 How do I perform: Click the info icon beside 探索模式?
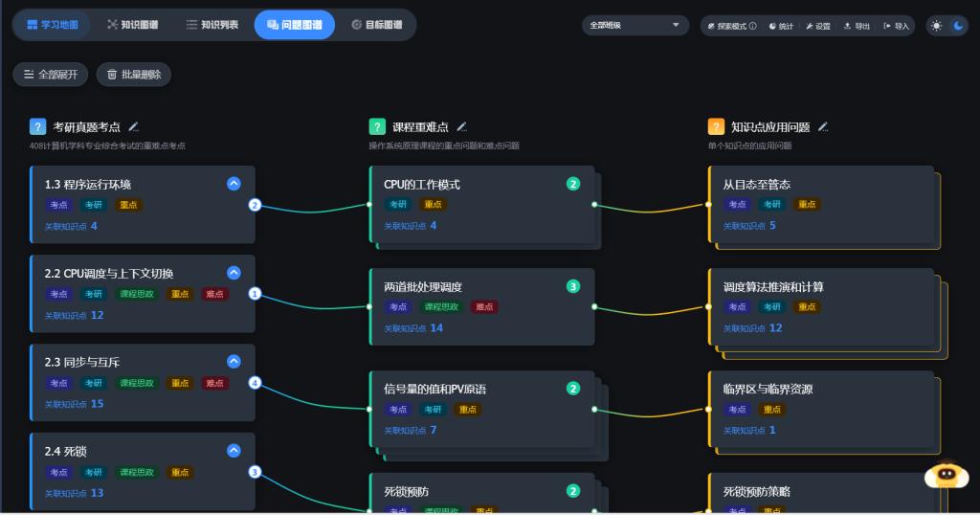point(753,26)
